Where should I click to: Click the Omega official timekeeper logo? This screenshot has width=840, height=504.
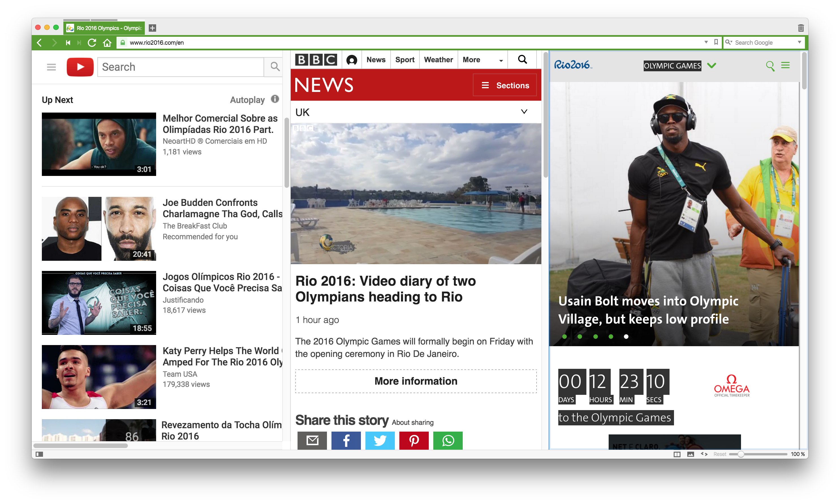pyautogui.click(x=731, y=385)
